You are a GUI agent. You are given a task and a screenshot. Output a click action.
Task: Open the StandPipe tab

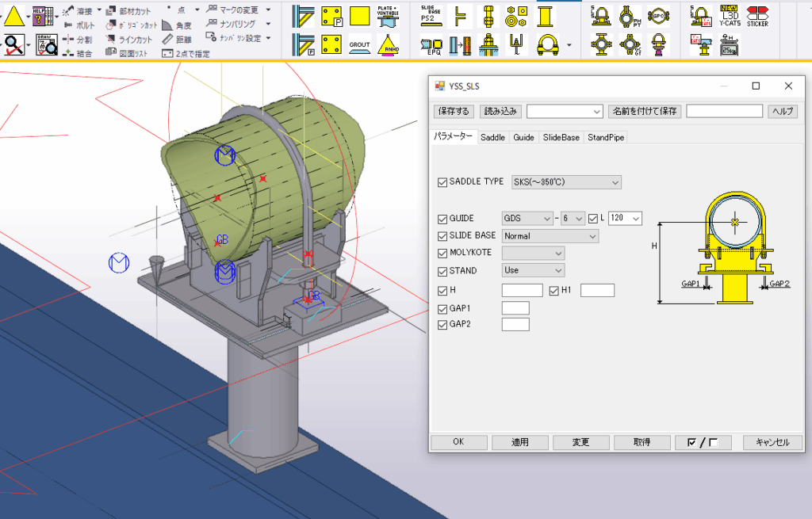coord(605,137)
